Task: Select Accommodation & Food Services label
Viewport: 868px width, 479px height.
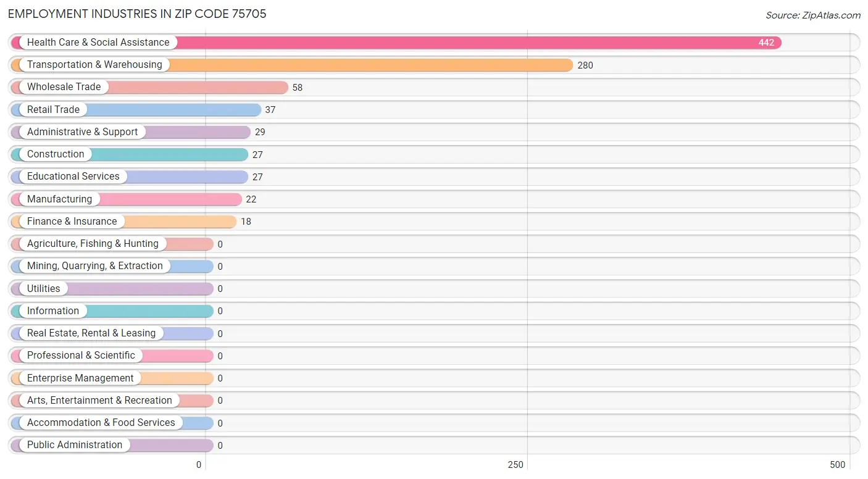Action: pyautogui.click(x=101, y=423)
